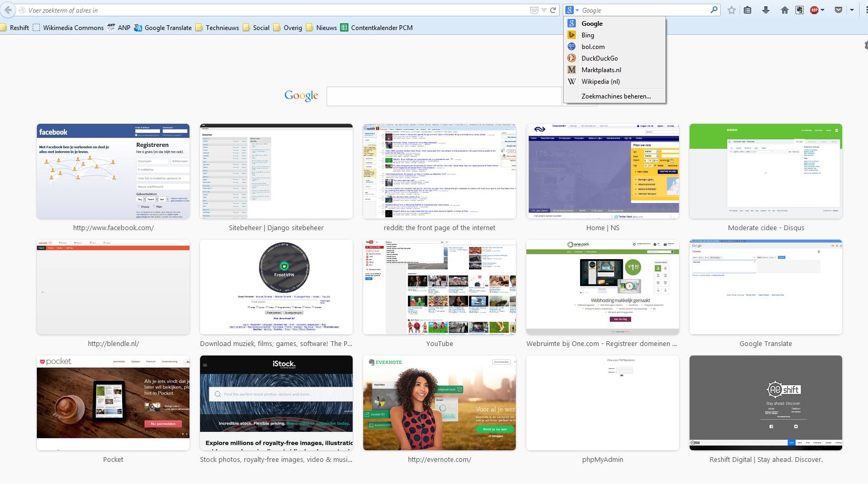Open the Google Translate tile thumbnail
The image size is (868, 484).
click(766, 287)
